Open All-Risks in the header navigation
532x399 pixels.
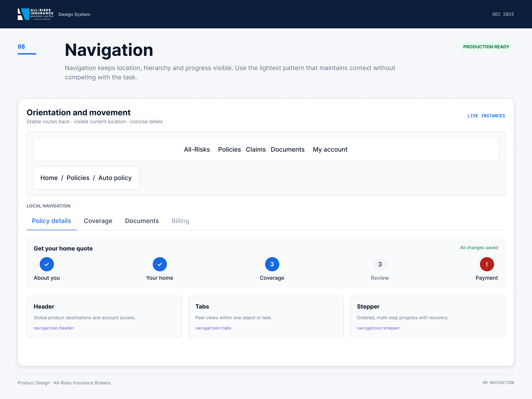pyautogui.click(x=197, y=149)
